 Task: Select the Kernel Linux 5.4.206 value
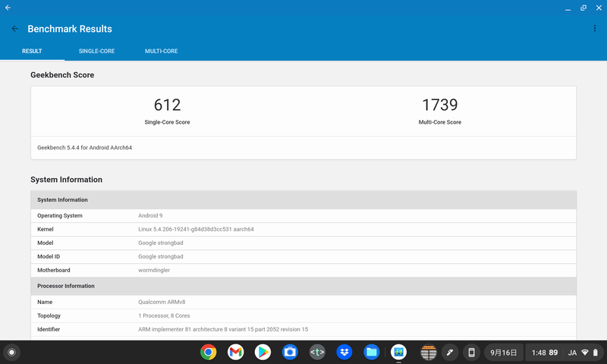click(x=196, y=229)
